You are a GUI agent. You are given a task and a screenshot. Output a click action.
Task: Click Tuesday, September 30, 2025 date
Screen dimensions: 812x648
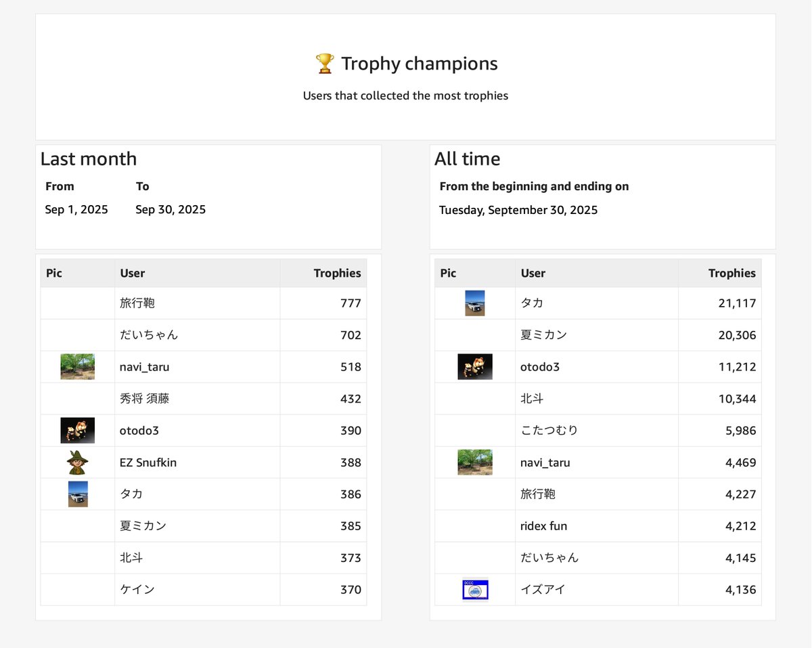click(x=518, y=210)
